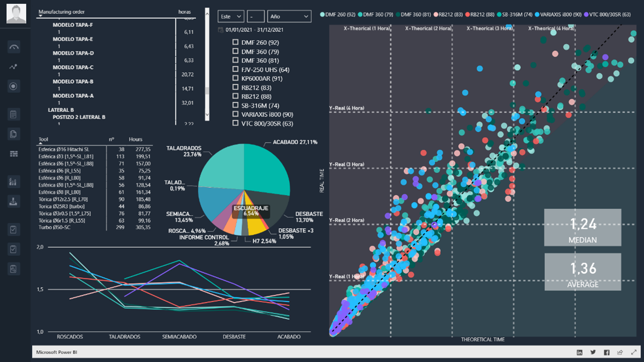The height and width of the screenshot is (362, 644).
Task: Share the report on Facebook
Action: pos(607,352)
